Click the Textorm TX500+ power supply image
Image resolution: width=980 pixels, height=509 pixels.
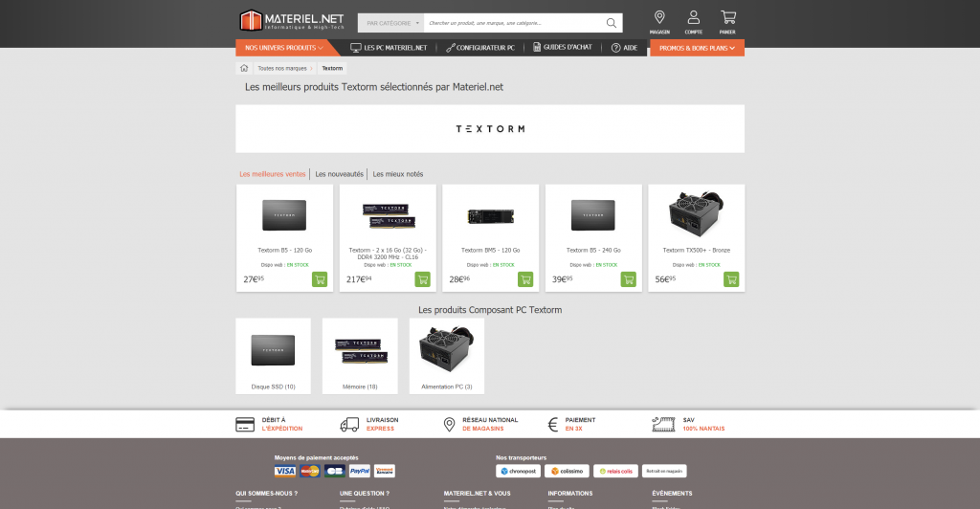pyautogui.click(x=697, y=213)
